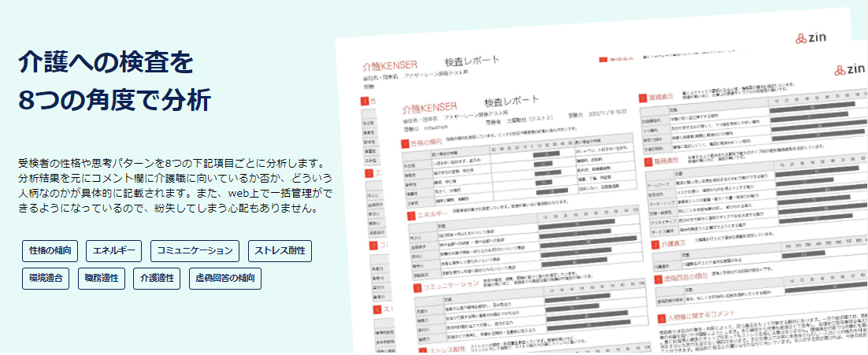Click the 職務適性 tag button
The width and height of the screenshot is (868, 355).
pyautogui.click(x=102, y=279)
